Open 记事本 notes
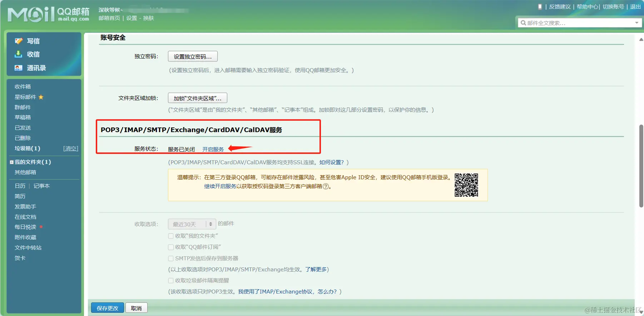The image size is (644, 316). coord(41,186)
